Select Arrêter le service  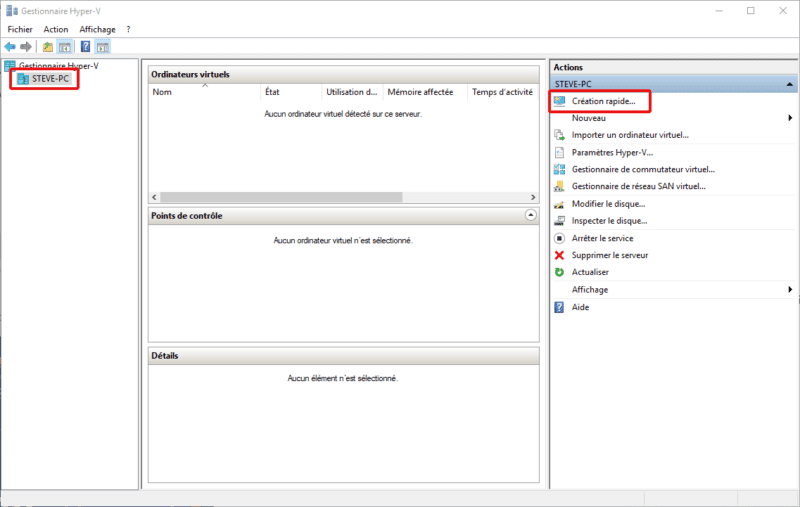[x=603, y=238]
